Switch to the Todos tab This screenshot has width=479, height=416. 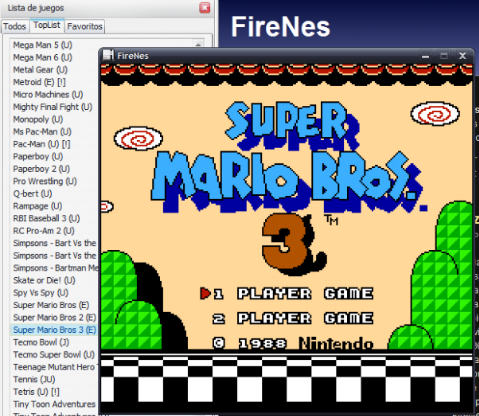pyautogui.click(x=15, y=26)
